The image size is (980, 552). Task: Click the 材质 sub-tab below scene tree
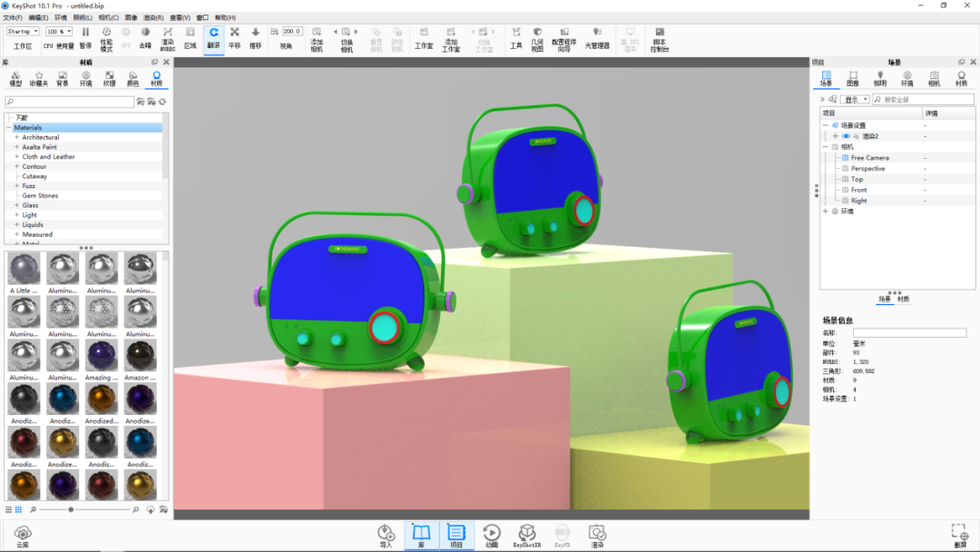903,300
